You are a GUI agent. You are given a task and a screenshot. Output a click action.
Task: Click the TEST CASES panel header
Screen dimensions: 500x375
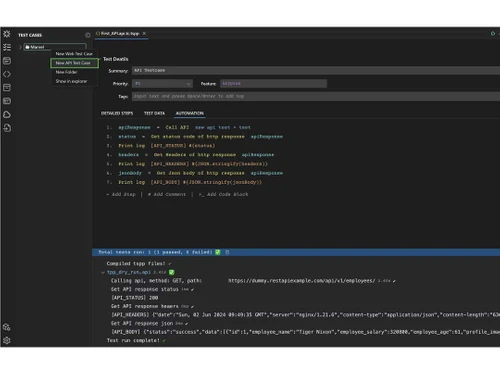30,35
